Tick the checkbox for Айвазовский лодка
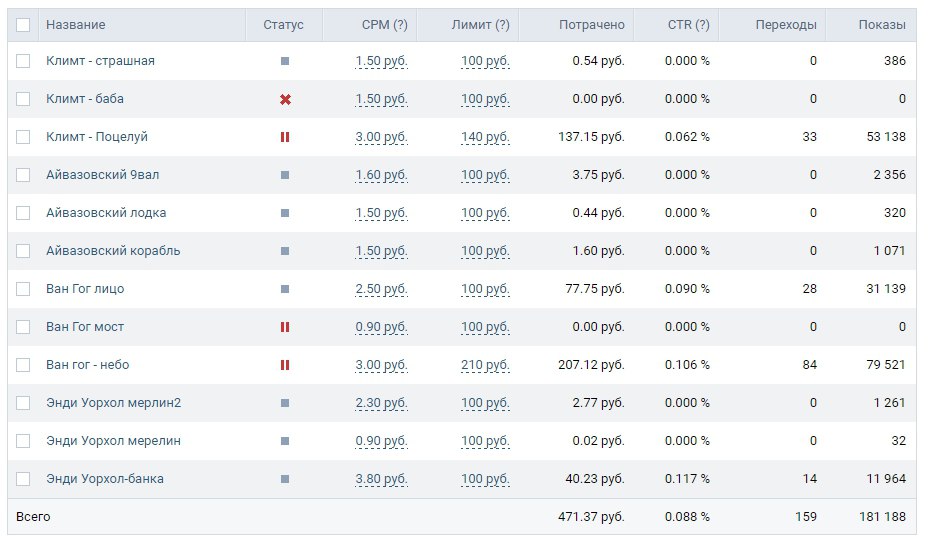Viewport: 928px width, 548px height. pos(23,213)
